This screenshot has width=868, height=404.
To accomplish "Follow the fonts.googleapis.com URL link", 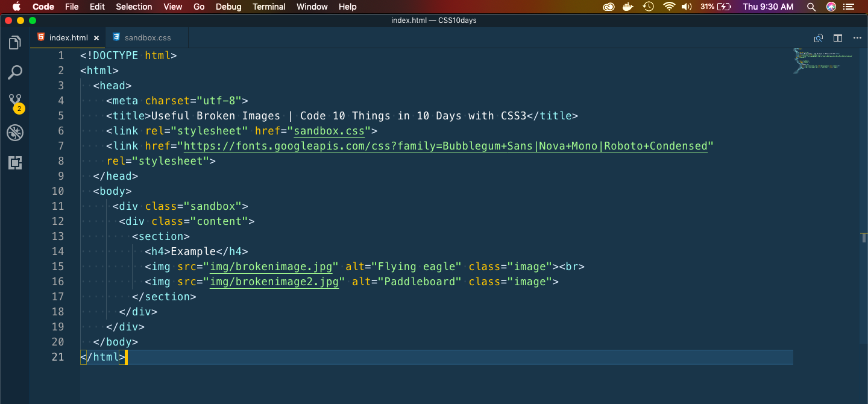I will point(445,146).
